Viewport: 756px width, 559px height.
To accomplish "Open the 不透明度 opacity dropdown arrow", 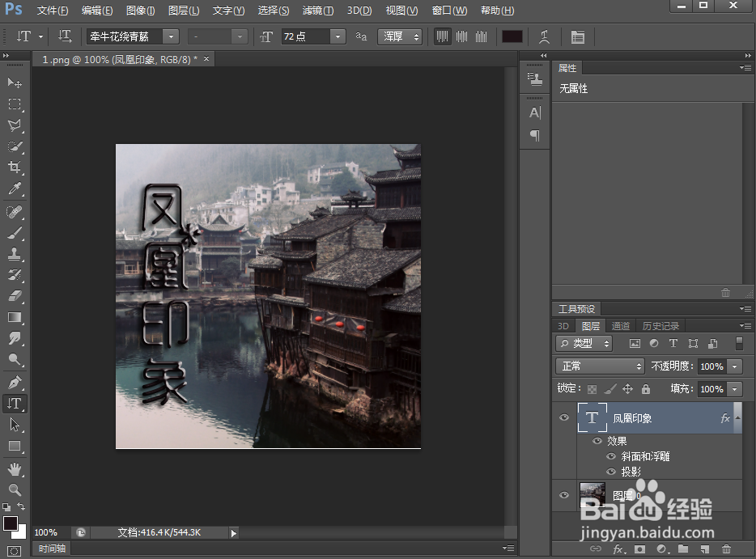I will [x=735, y=366].
